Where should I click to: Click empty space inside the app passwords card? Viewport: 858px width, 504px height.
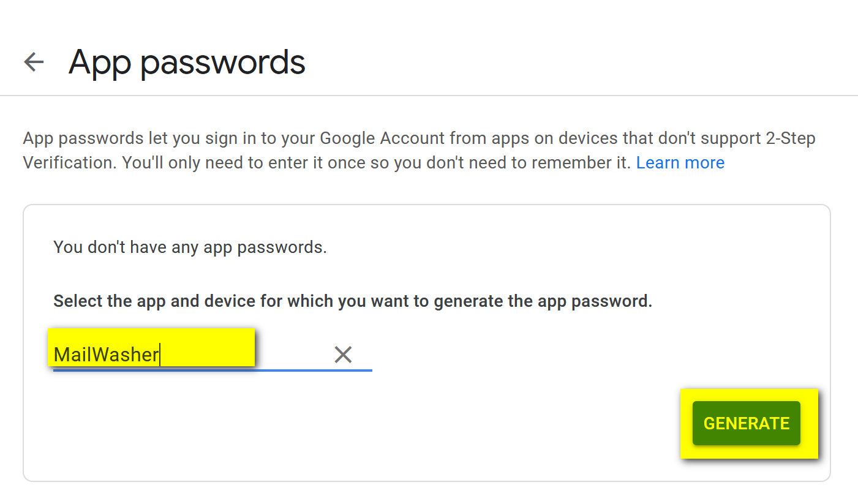coord(429,429)
